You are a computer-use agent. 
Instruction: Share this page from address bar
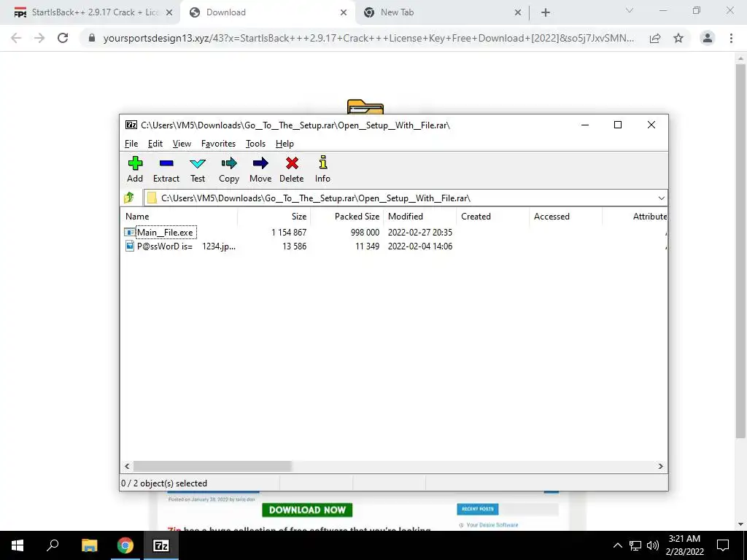click(655, 38)
